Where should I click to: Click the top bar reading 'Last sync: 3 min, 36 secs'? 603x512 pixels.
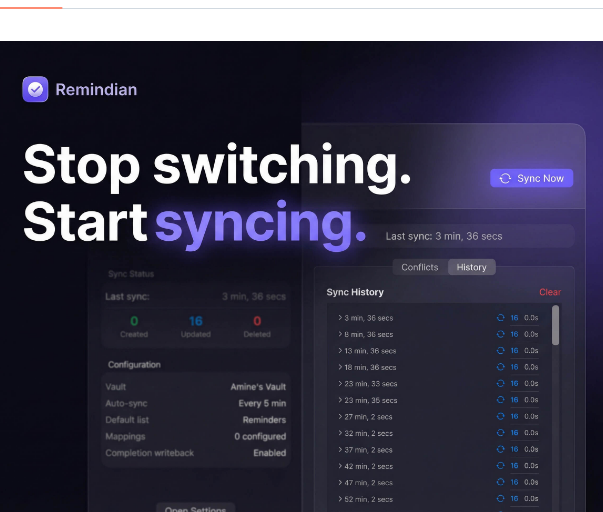pos(444,236)
